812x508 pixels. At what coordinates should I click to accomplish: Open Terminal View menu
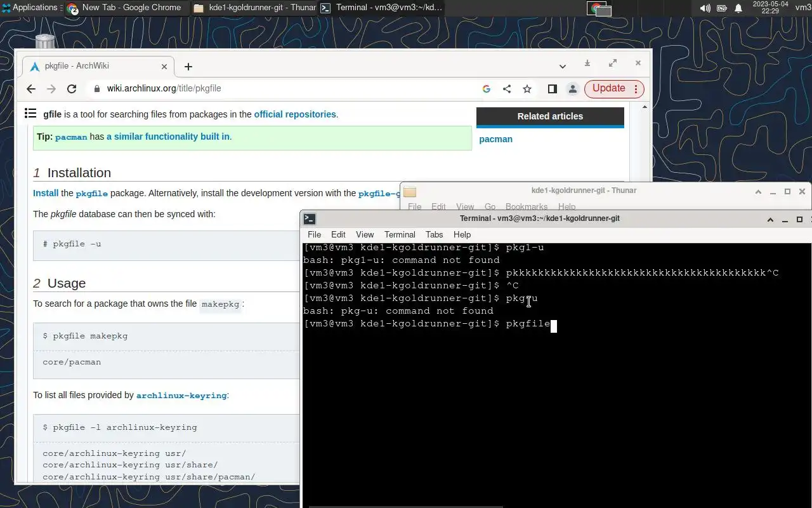pyautogui.click(x=365, y=234)
